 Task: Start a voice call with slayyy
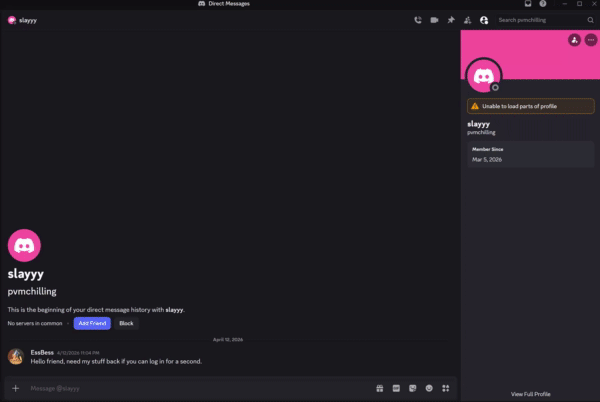tap(417, 19)
